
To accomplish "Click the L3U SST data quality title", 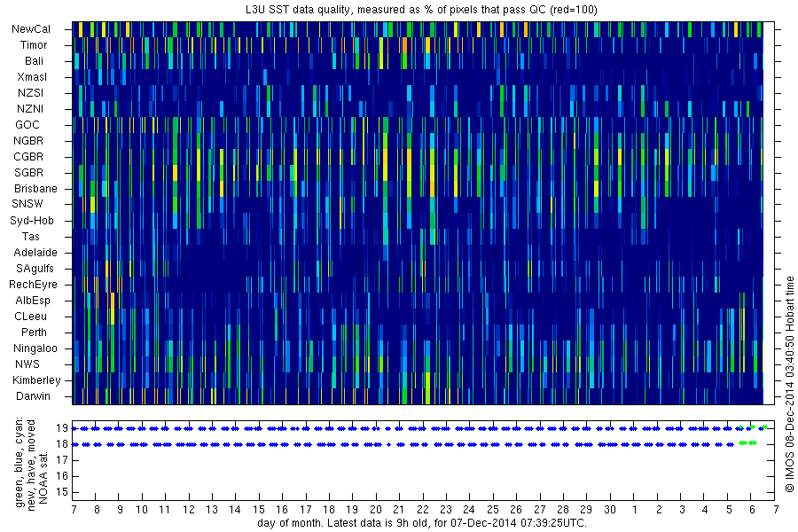I will tap(421, 10).
